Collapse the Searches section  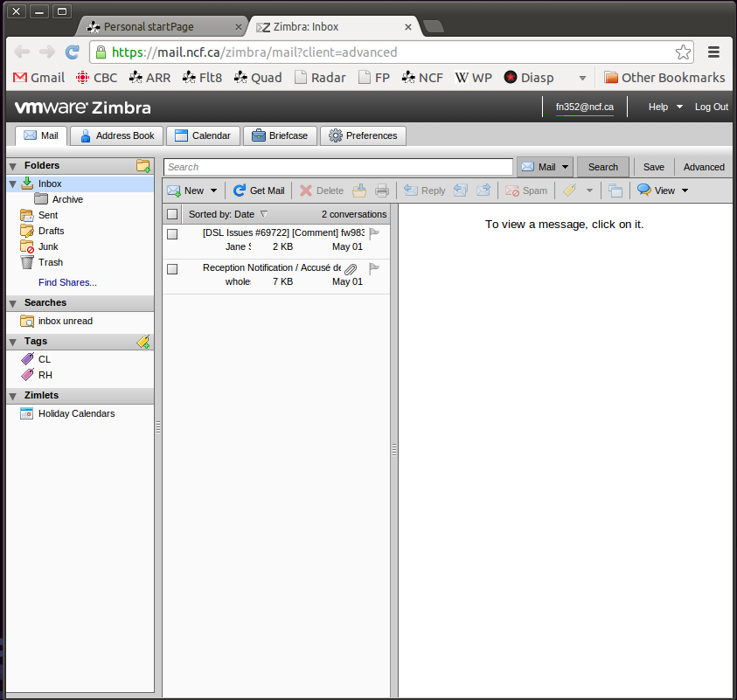pyautogui.click(x=13, y=303)
